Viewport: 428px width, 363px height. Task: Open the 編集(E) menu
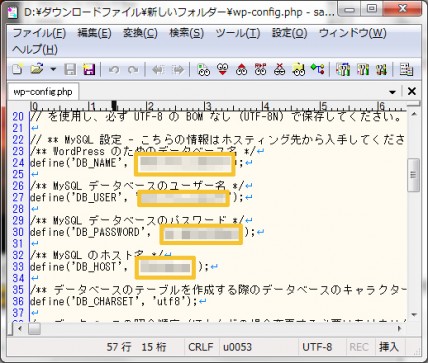click(x=94, y=33)
